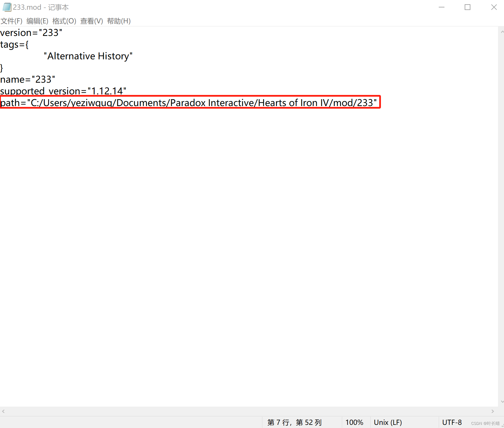The image size is (504, 428).
Task: Click the 233.mod - 记事本 window title
Action: [x=41, y=7]
